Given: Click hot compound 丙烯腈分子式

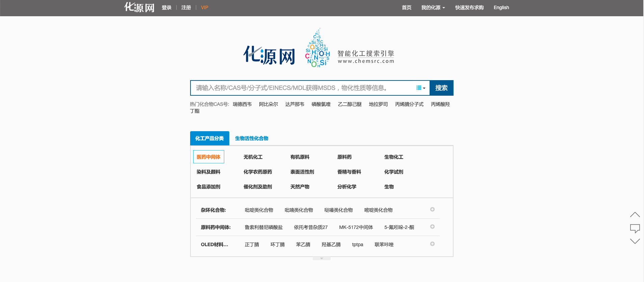Looking at the screenshot, I should pyautogui.click(x=409, y=104).
